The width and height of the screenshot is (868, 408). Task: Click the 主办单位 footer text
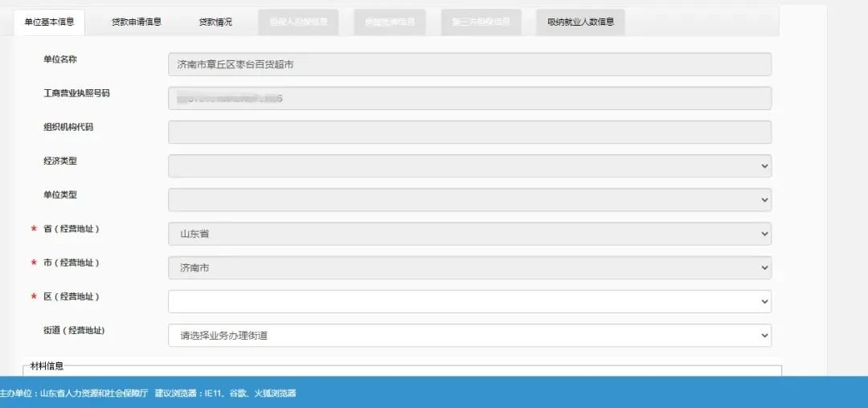[x=74, y=394]
